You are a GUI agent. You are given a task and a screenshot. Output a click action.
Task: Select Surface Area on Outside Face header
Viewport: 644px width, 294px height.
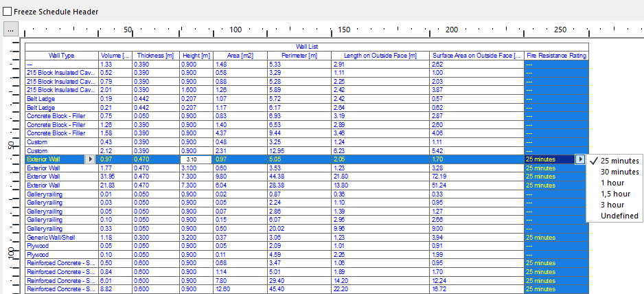coord(477,56)
